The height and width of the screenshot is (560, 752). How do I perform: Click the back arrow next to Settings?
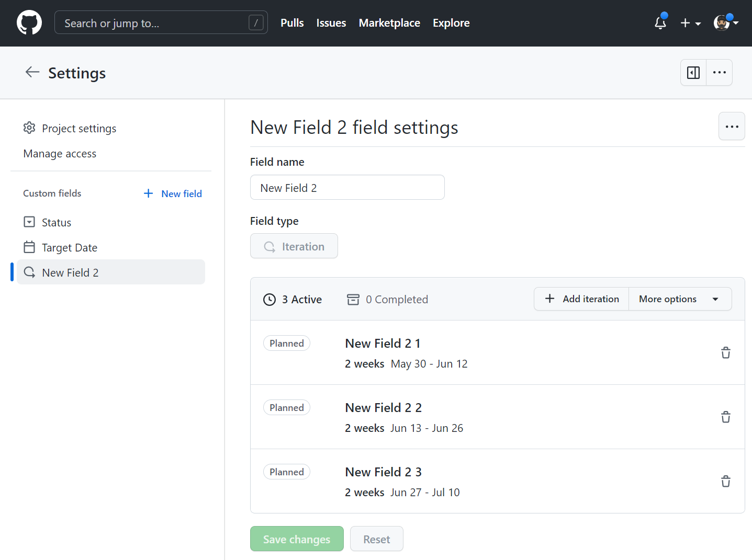pos(32,72)
